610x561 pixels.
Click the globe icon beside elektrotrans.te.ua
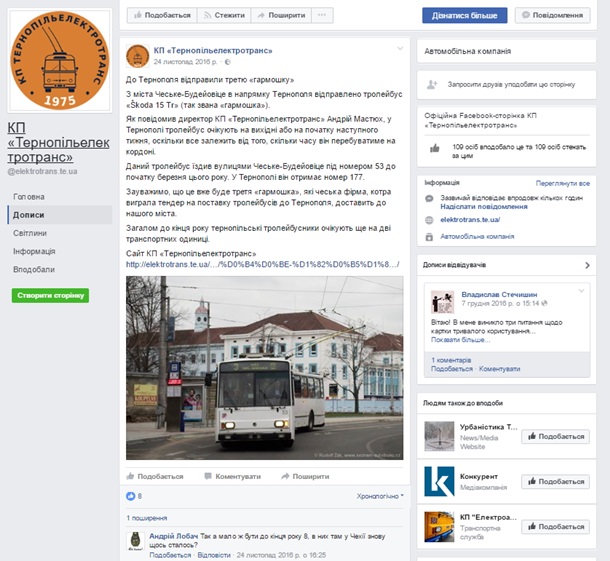tap(429, 220)
